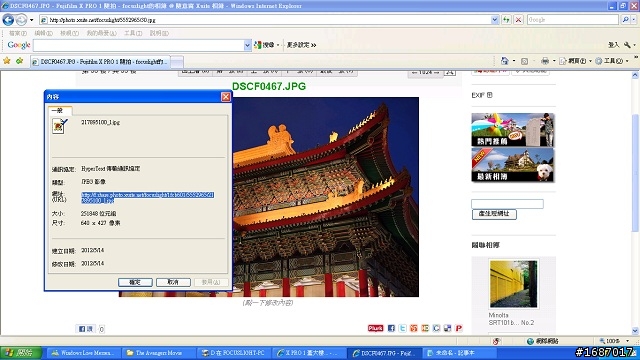Click the Google Toolbar 搜尋 search button
Screen dimensions: 640x360
[264, 45]
